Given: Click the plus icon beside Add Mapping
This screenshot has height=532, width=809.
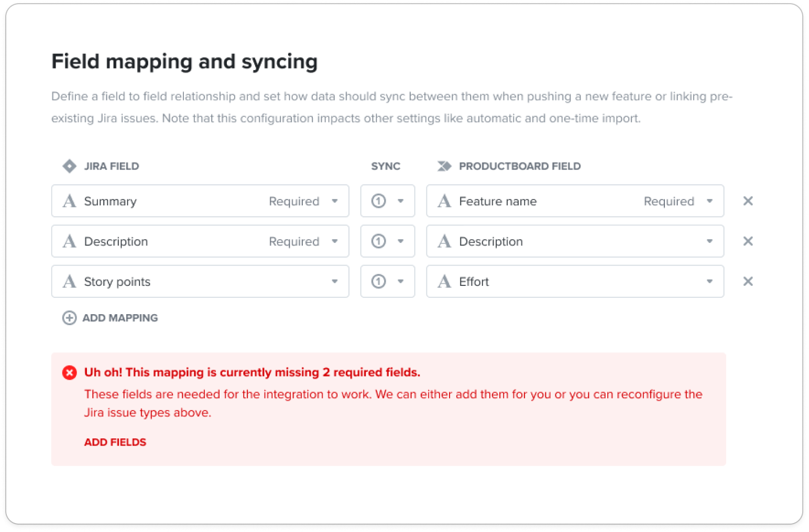Looking at the screenshot, I should pyautogui.click(x=69, y=318).
